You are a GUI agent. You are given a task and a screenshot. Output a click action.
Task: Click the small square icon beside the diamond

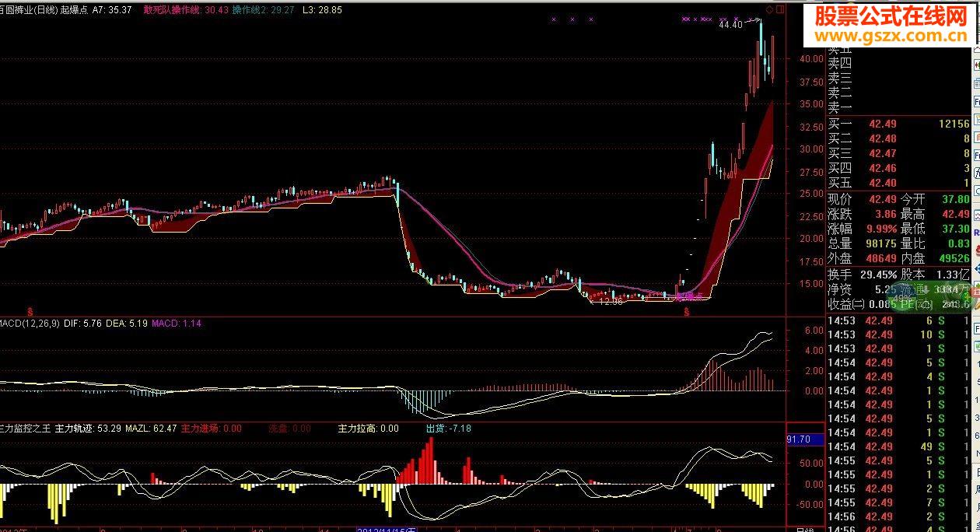tap(780, 9)
